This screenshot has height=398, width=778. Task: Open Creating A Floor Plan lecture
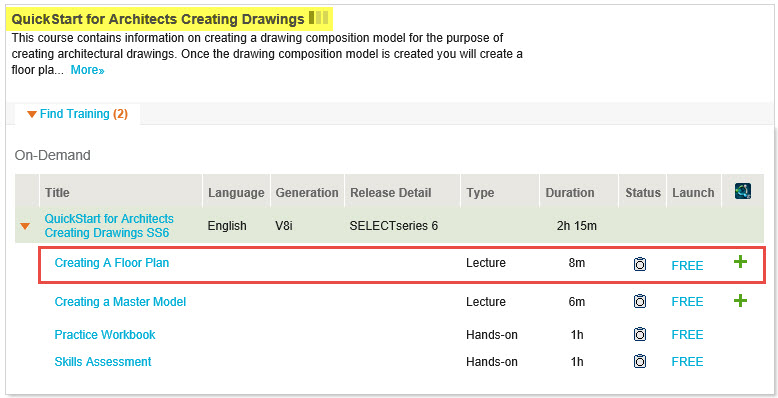pyautogui.click(x=112, y=263)
